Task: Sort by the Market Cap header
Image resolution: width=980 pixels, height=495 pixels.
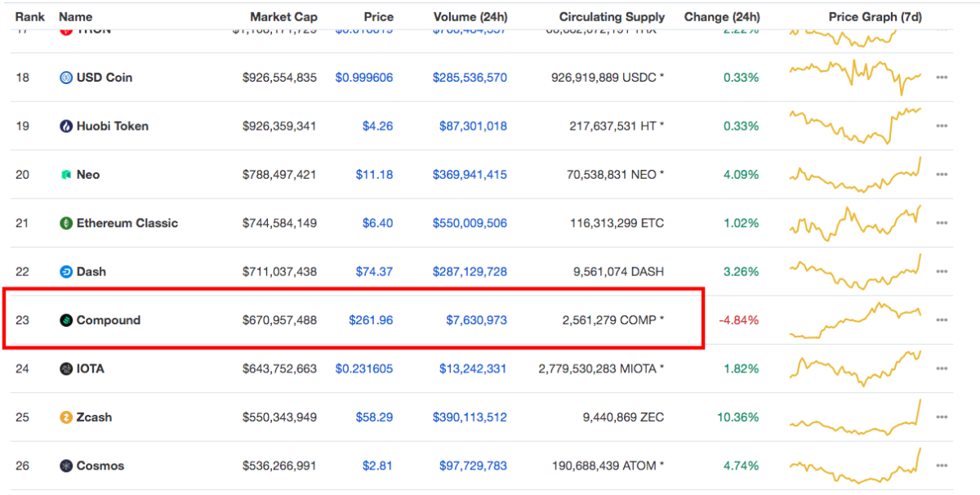Action: coord(283,16)
